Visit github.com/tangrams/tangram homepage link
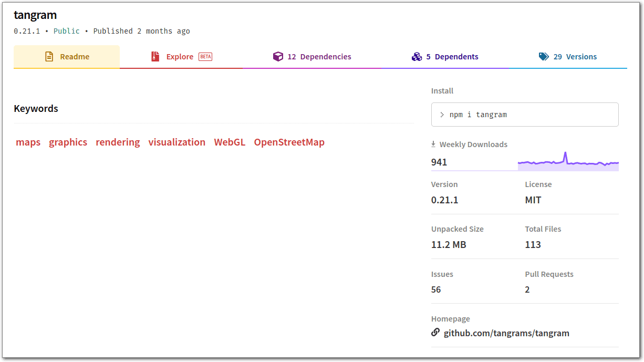Image resolution: width=644 pixels, height=362 pixels. point(506,333)
